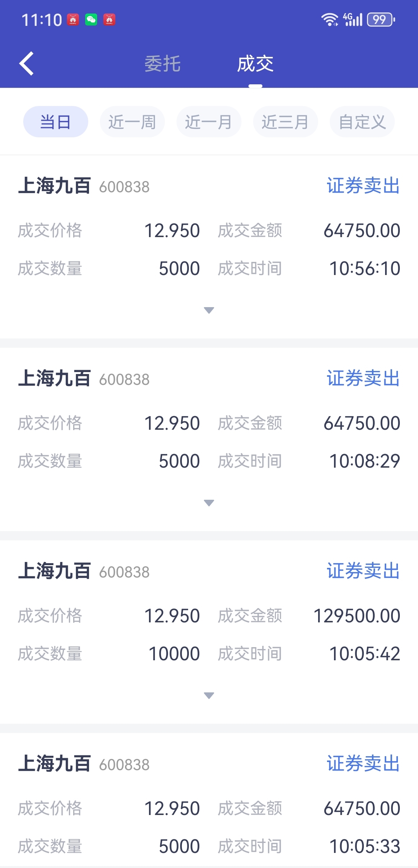Switch to the 委托 tab
Image resolution: width=418 pixels, height=868 pixels.
[163, 63]
